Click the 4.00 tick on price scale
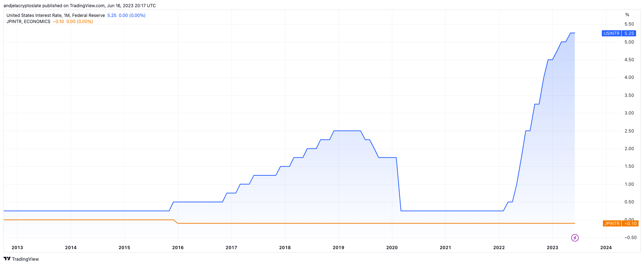Viewport: 644px width, 265px height. coord(629,77)
